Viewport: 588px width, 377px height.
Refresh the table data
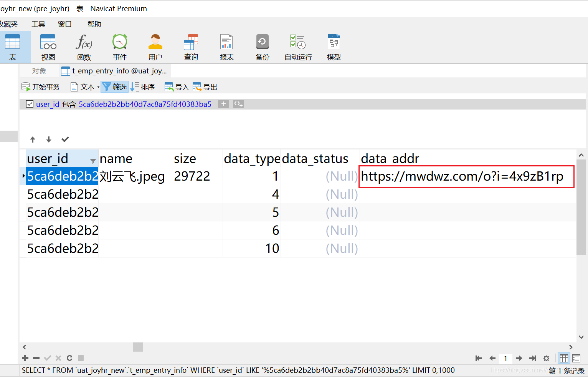[x=69, y=358]
